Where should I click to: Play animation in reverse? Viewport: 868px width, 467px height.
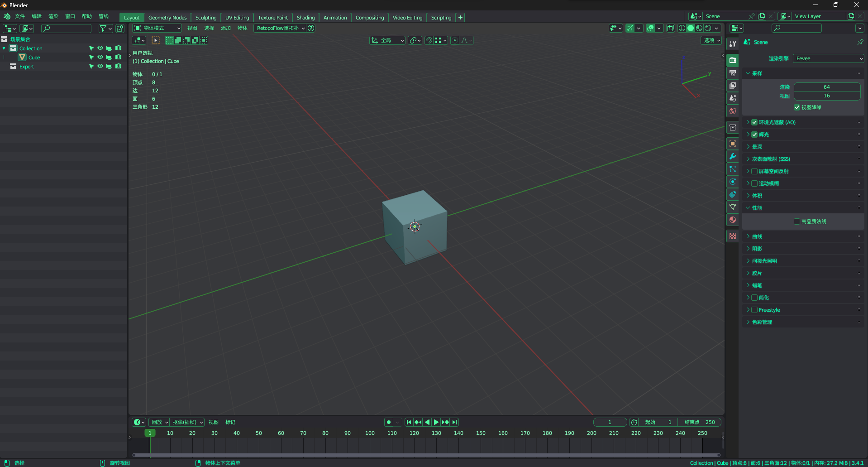coord(427,422)
